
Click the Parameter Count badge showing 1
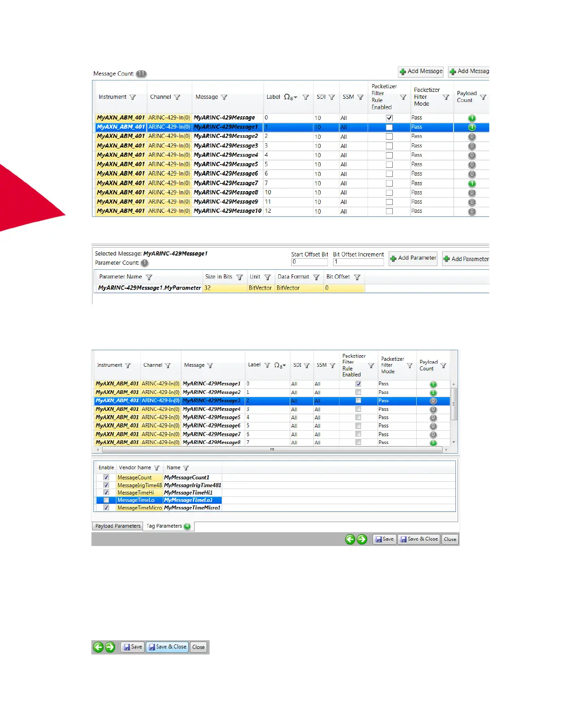144,263
